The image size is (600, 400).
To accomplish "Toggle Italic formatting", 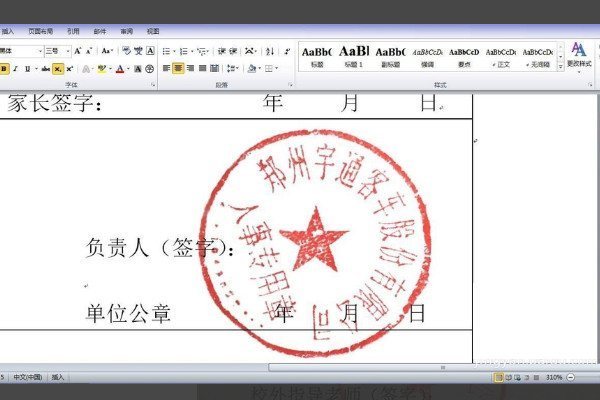I will pyautogui.click(x=16, y=69).
